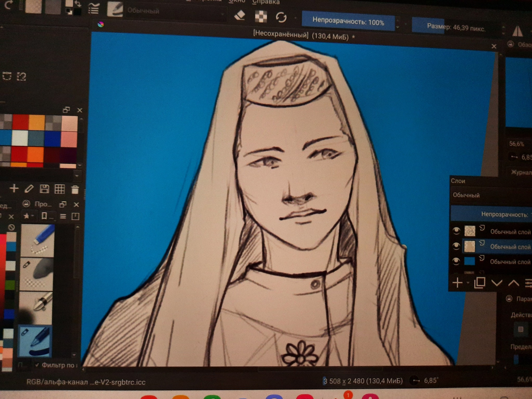
Task: Click the Непрозрачность: 100% slider
Action: (x=348, y=23)
